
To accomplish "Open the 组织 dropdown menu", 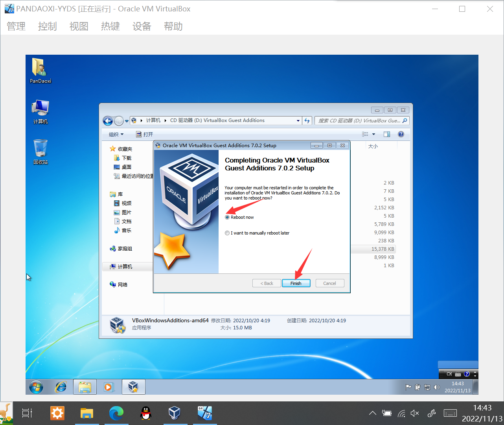I will point(116,134).
